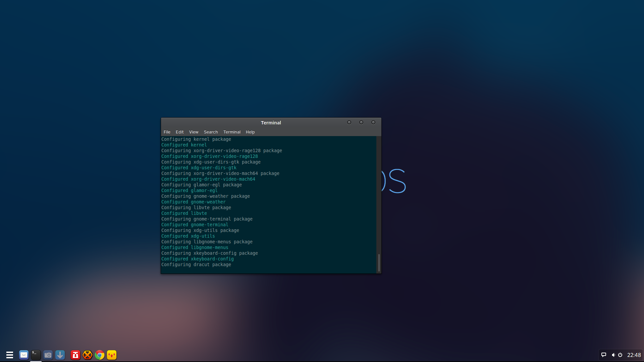644x362 pixels.
Task: Click the 'Configured gnome-terminal' line
Action: click(195, 225)
